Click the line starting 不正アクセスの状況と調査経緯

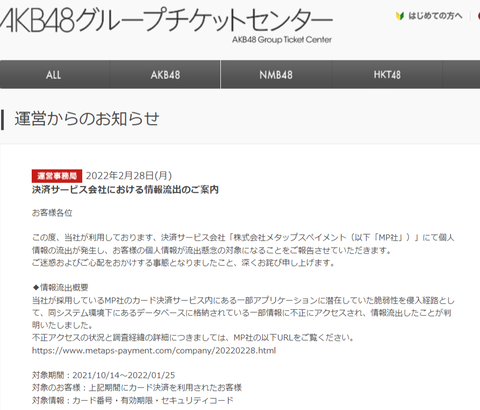pyautogui.click(x=193, y=338)
